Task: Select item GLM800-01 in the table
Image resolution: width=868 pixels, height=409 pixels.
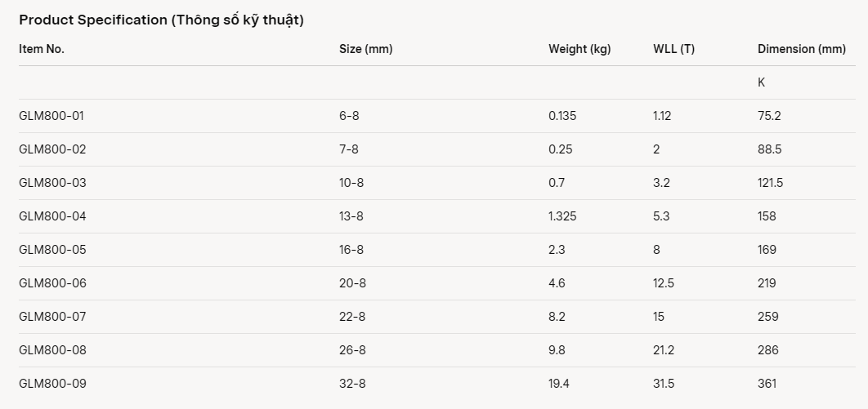Action: click(51, 116)
